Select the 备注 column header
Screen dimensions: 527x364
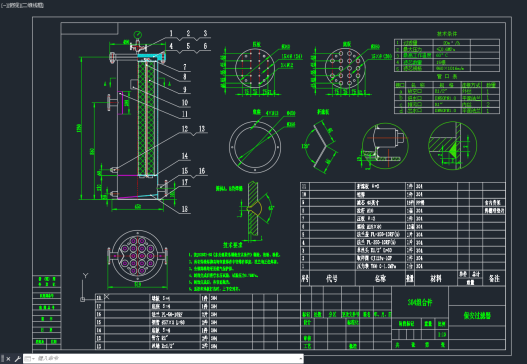click(x=494, y=278)
